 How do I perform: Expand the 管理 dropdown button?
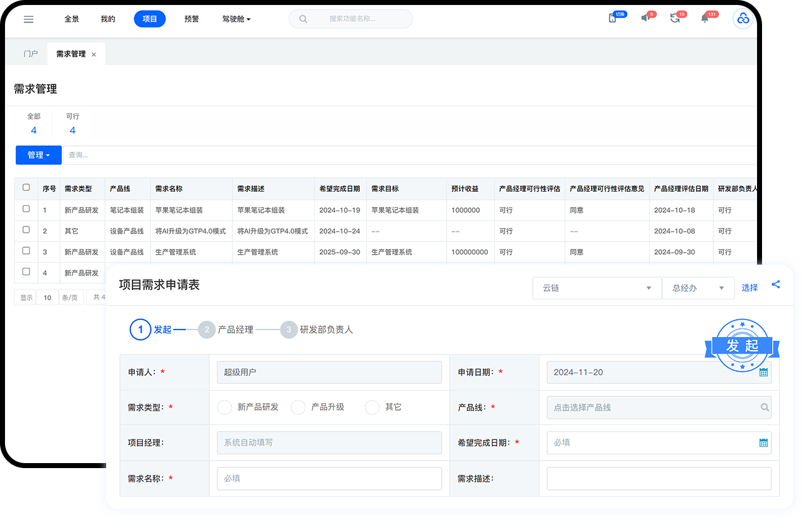pyautogui.click(x=39, y=155)
